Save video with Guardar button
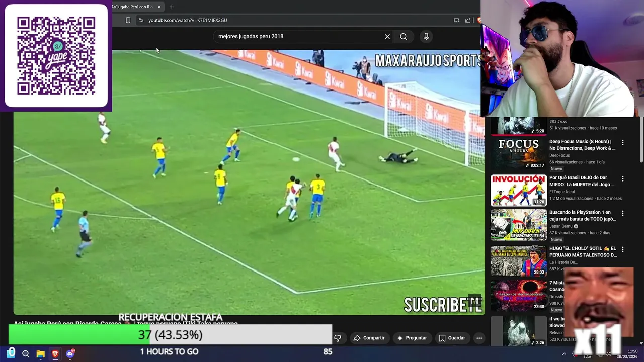Screen dimensions: 644x362 (x=452, y=338)
